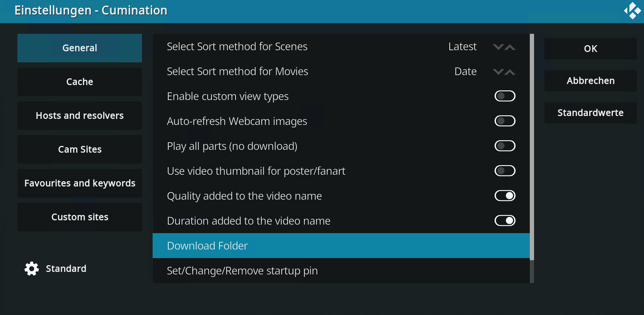
Task: Click up arrow for Movies sort method
Action: point(510,72)
